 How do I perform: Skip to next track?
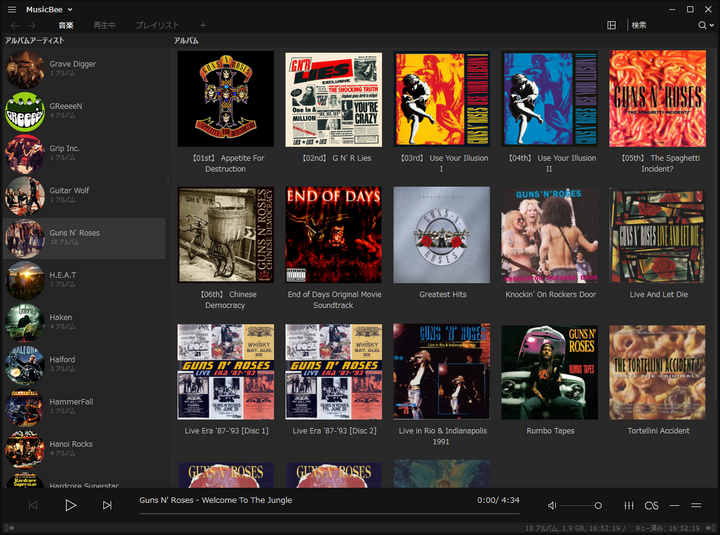pyautogui.click(x=107, y=505)
